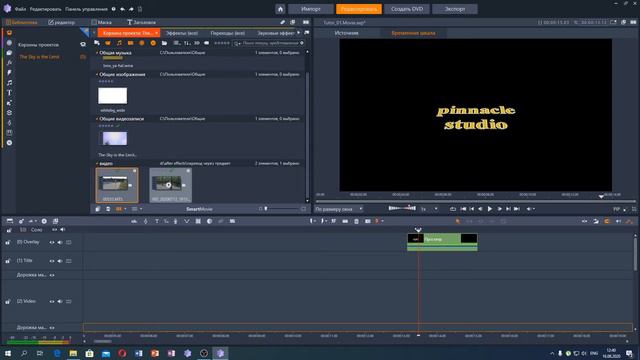Click the shuttle jog speed control
640x360 pixels.
(x=402, y=208)
